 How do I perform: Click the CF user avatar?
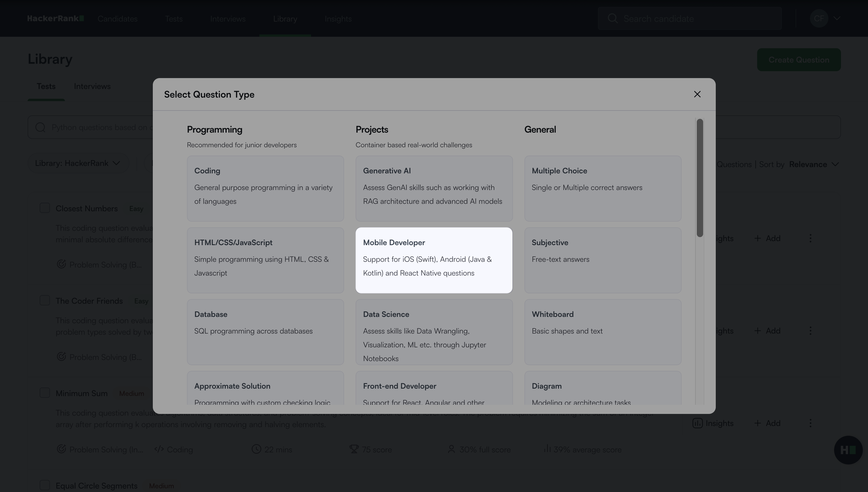tap(818, 18)
